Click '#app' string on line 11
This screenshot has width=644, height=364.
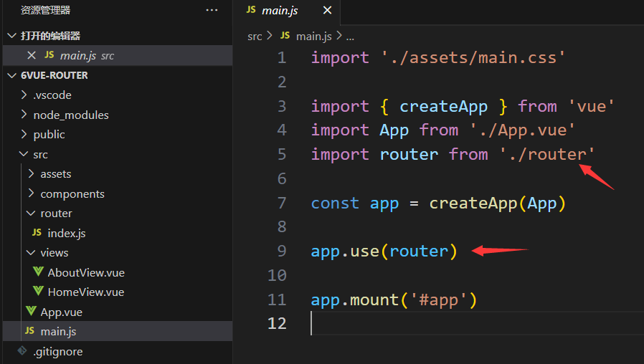pos(438,300)
